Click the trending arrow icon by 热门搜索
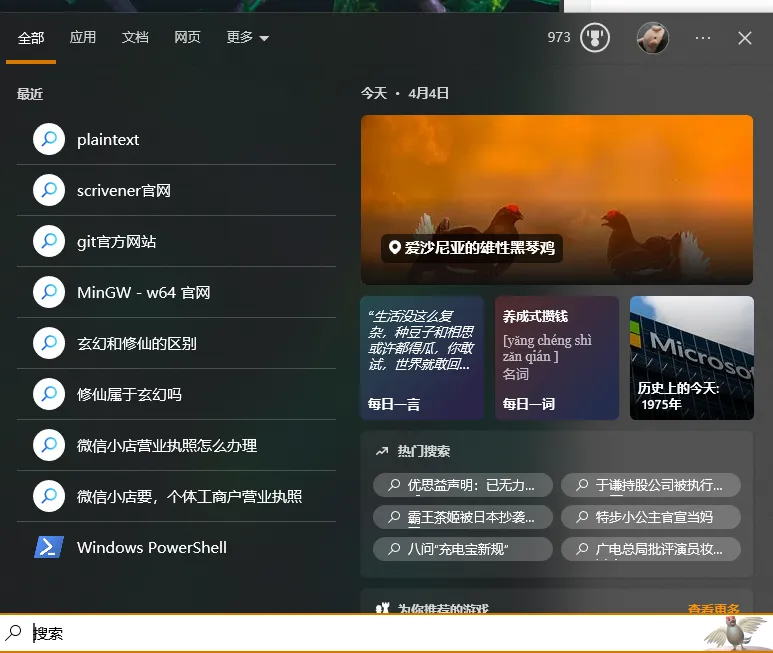The width and height of the screenshot is (773, 653). point(382,451)
